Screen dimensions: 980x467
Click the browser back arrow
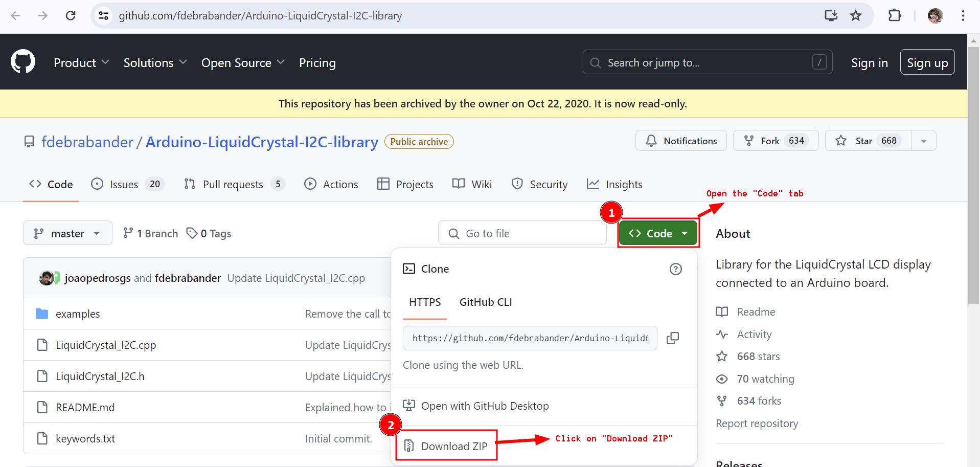(x=15, y=15)
